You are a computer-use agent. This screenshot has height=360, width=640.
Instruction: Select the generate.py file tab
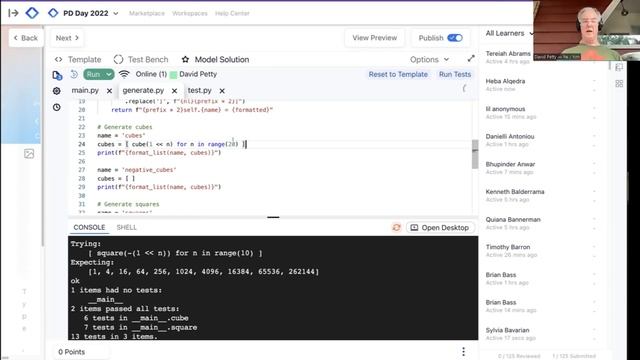point(143,90)
